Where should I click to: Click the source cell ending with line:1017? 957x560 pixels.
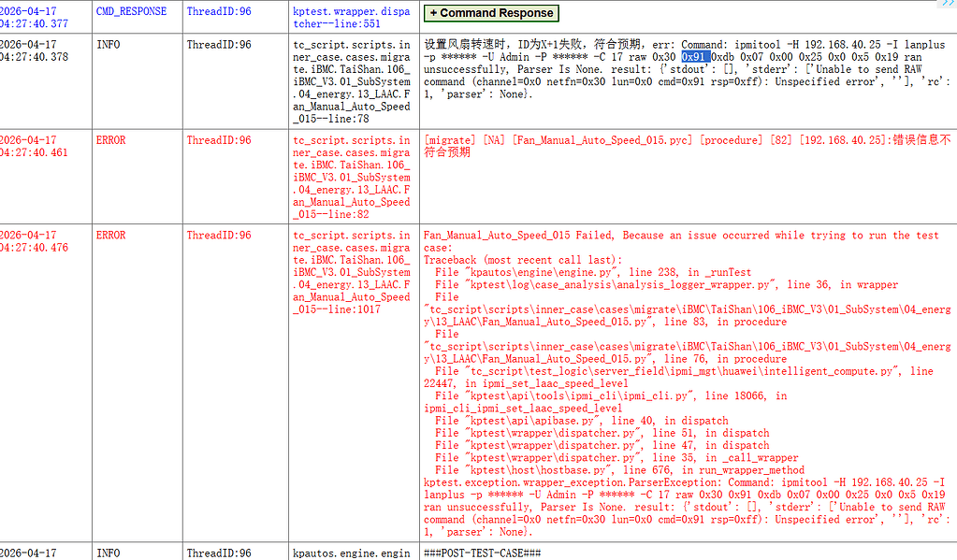(352, 272)
